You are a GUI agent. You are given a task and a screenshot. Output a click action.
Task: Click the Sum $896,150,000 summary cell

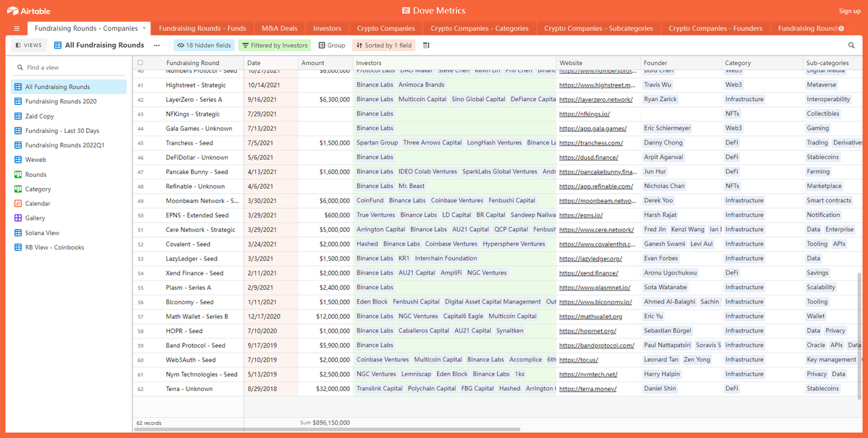click(325, 422)
